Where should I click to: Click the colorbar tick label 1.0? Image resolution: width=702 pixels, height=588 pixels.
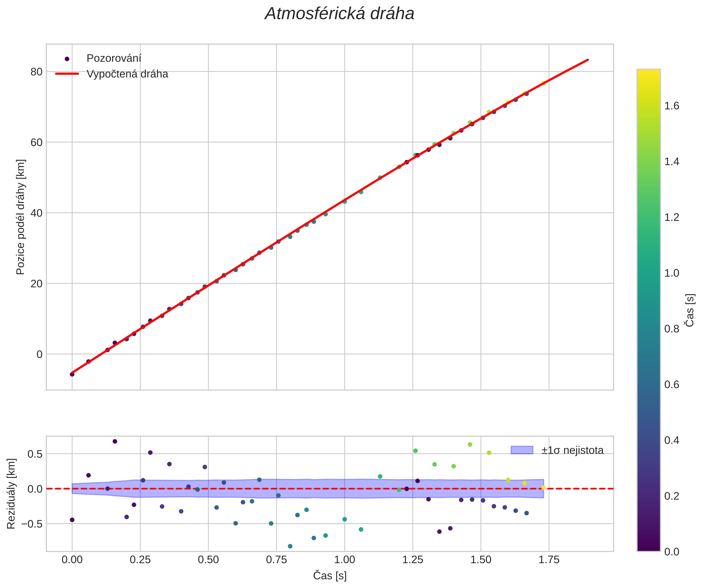671,273
